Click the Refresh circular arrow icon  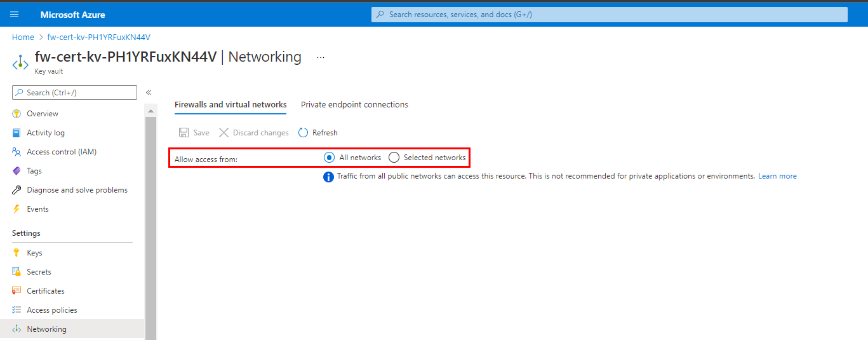pos(303,133)
